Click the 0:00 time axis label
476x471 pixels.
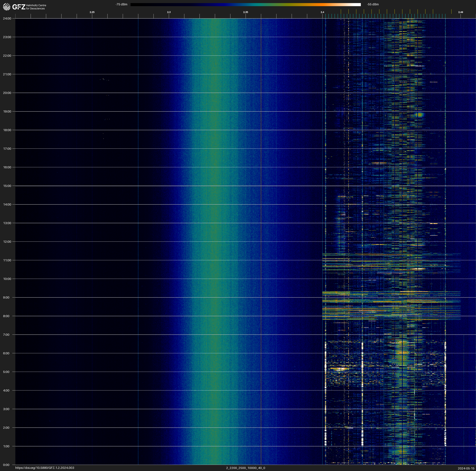6,465
